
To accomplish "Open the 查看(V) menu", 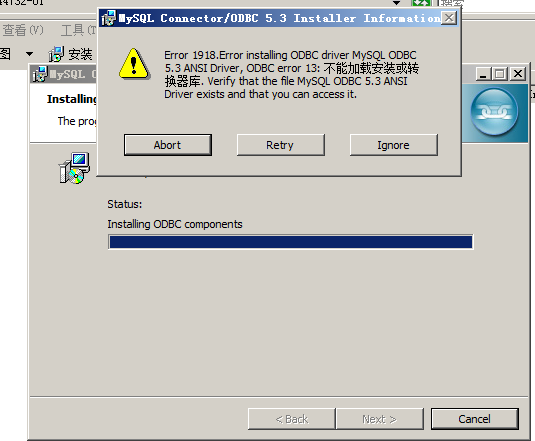I will (23, 30).
